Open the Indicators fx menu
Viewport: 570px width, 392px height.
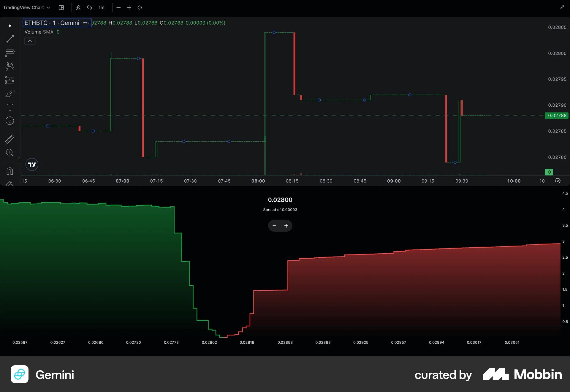(78, 7)
